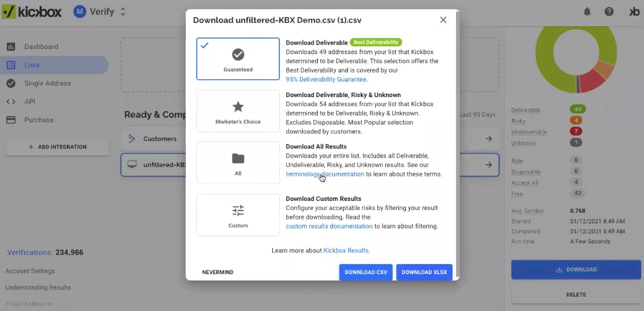Click the Custom sliders icon
The width and height of the screenshot is (644, 311).
pyautogui.click(x=238, y=210)
